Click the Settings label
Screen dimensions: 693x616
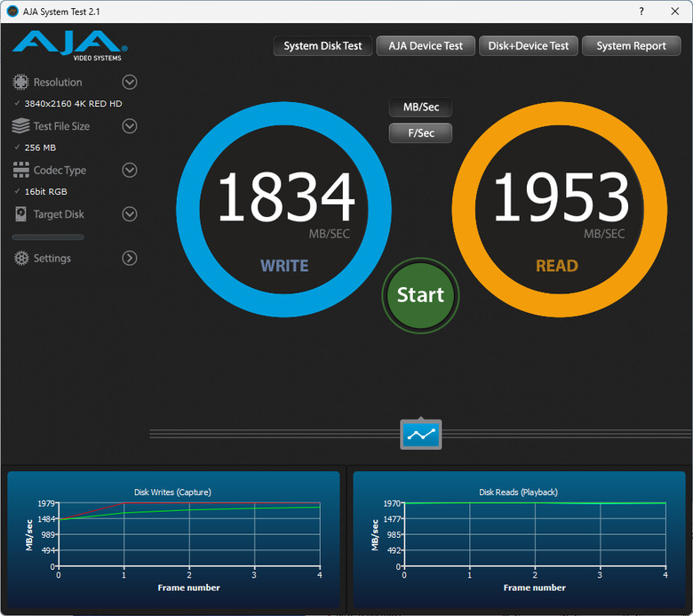click(52, 259)
